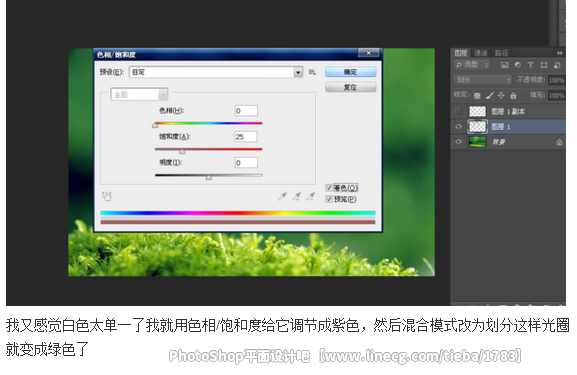The height and width of the screenshot is (375, 577).
Task: Click the 背景 layer thumbnail
Action: 477,142
